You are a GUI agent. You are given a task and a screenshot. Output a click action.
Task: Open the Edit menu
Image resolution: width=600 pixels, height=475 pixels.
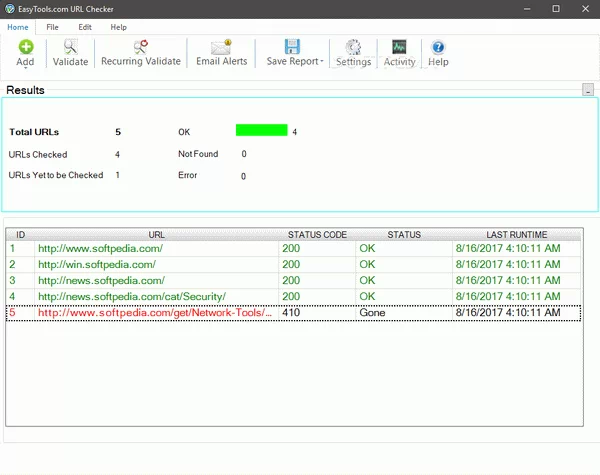85,27
